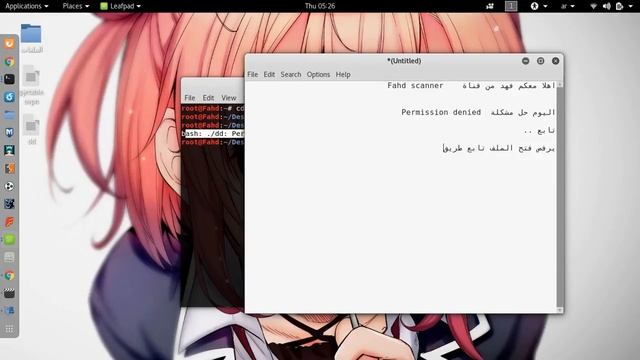The width and height of the screenshot is (640, 360).
Task: Launch the second Chrome icon lower in dock
Action: (x=9, y=275)
